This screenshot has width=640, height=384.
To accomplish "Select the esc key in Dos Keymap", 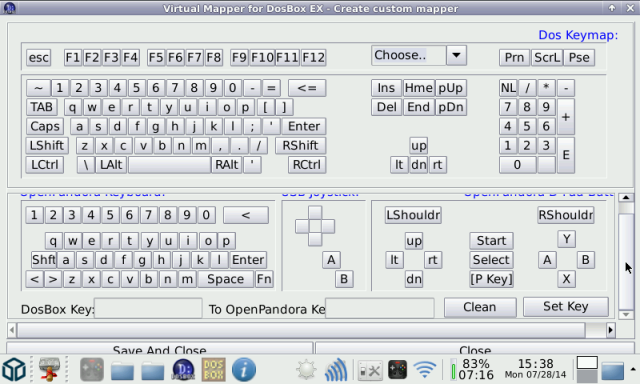I will click(x=38, y=58).
